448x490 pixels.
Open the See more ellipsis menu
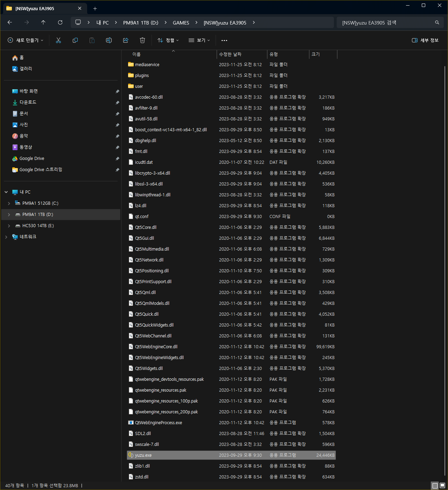coord(224,40)
